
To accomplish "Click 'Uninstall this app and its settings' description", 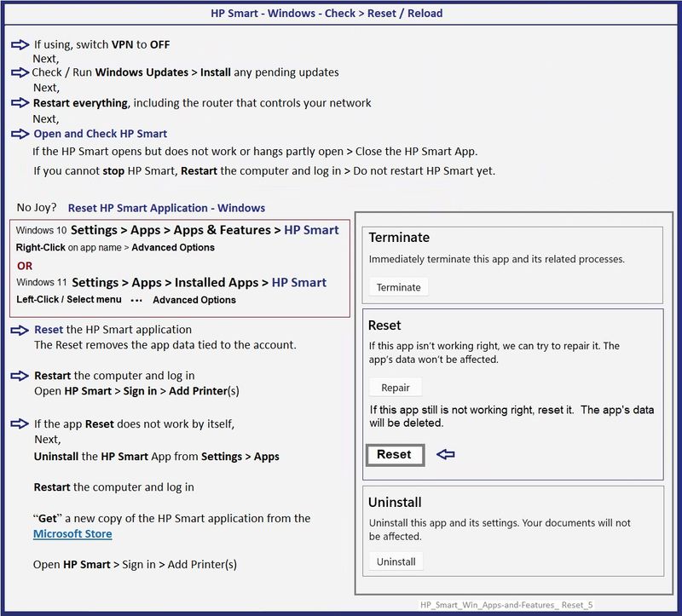I will point(500,529).
